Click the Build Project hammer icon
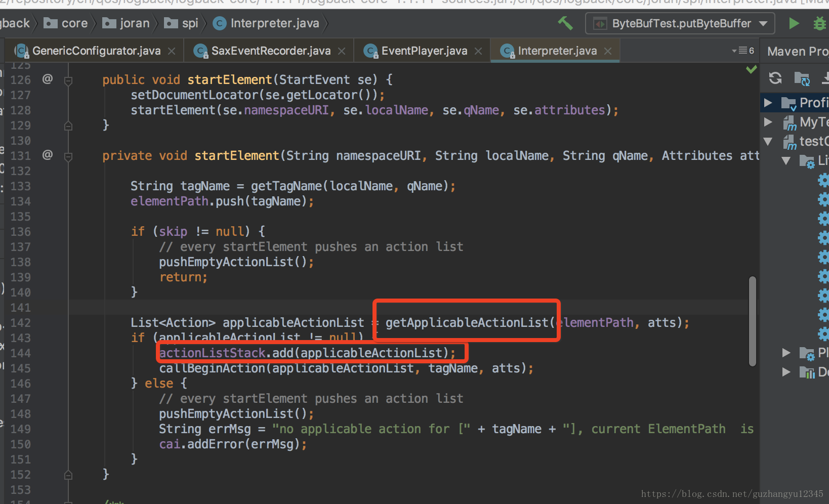Screen dimensions: 829x504 pyautogui.click(x=565, y=23)
